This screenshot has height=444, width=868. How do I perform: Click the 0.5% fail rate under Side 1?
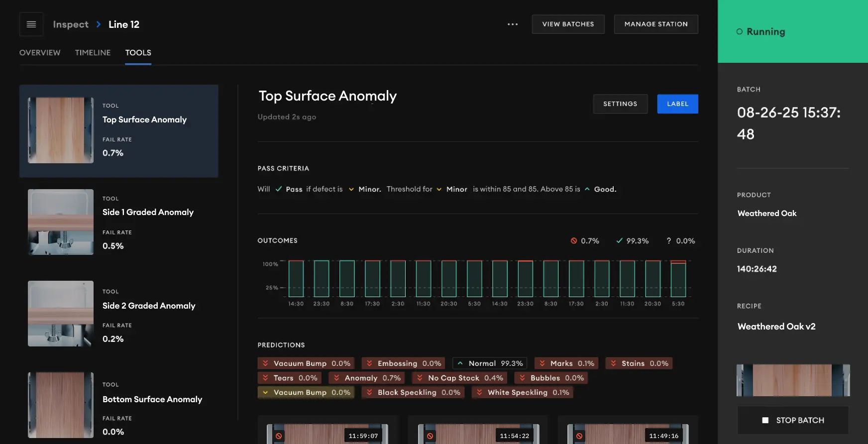click(x=113, y=246)
